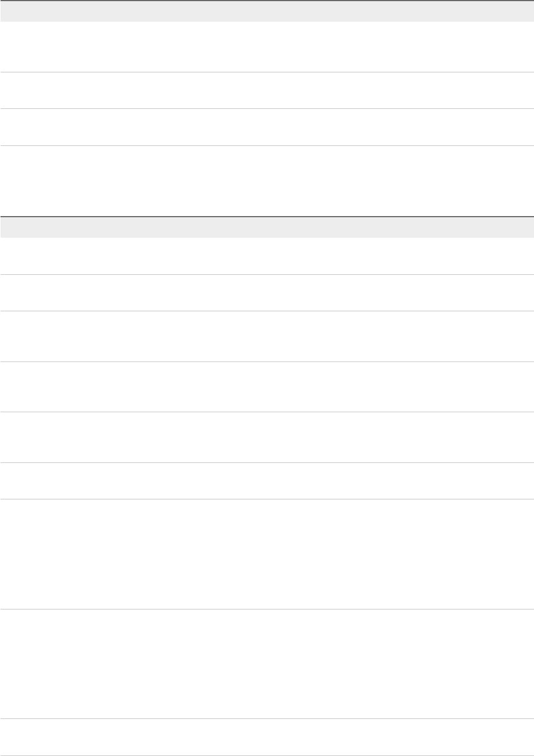Select the second row of the upper table
This screenshot has height=756, width=534.
tap(267, 90)
